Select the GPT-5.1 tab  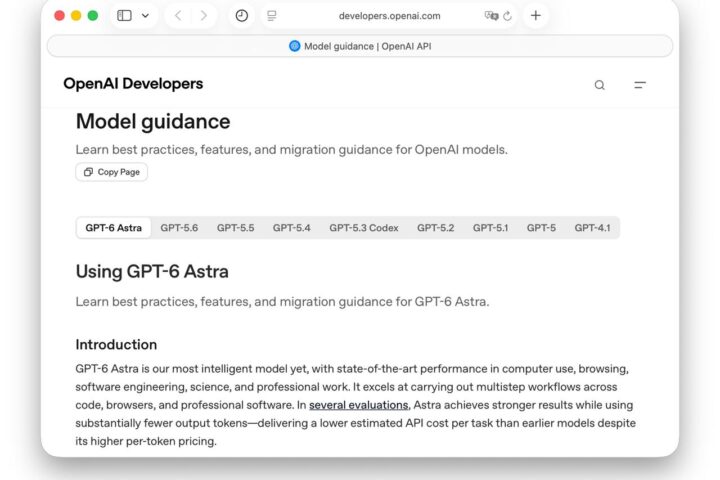[x=490, y=228]
